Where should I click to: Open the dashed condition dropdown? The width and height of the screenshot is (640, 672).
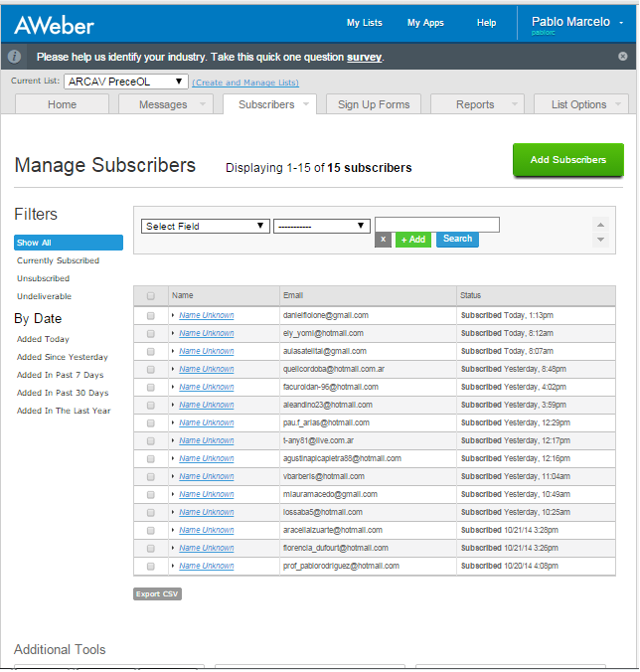click(x=322, y=226)
